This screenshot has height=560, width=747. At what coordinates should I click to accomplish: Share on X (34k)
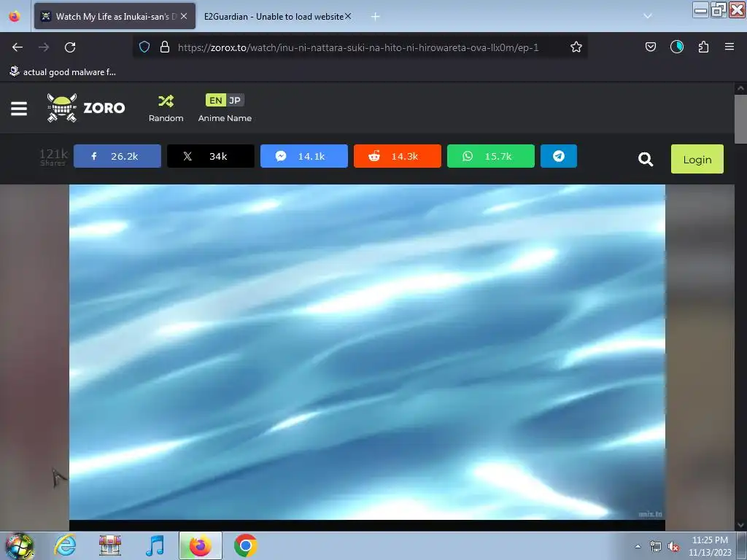coord(211,156)
